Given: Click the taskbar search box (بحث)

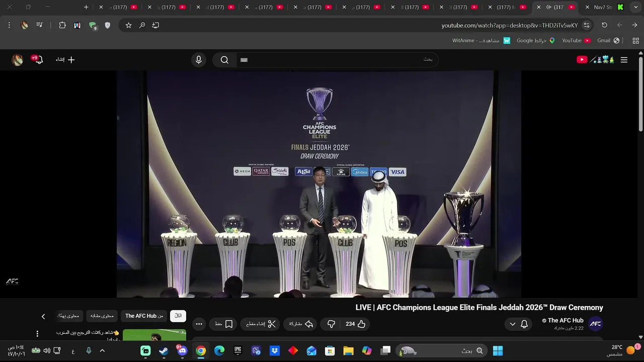Looking at the screenshot, I should [442, 350].
